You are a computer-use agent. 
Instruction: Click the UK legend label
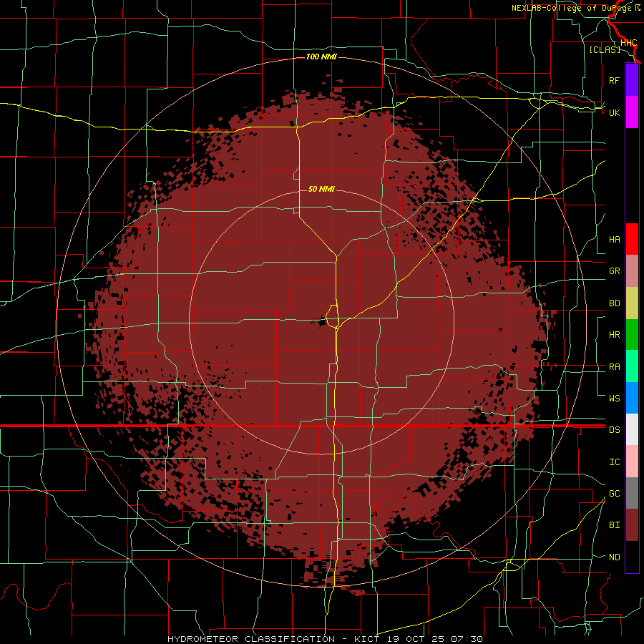(614, 112)
